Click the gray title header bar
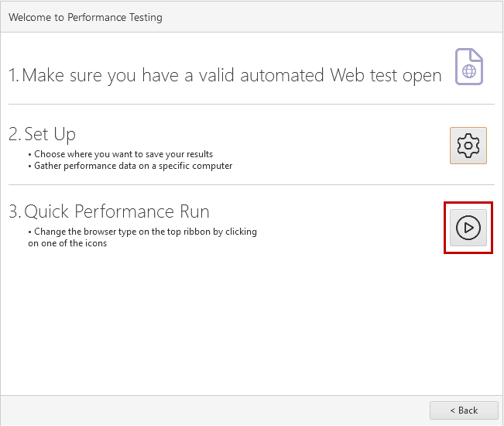504x426 pixels. point(252,17)
